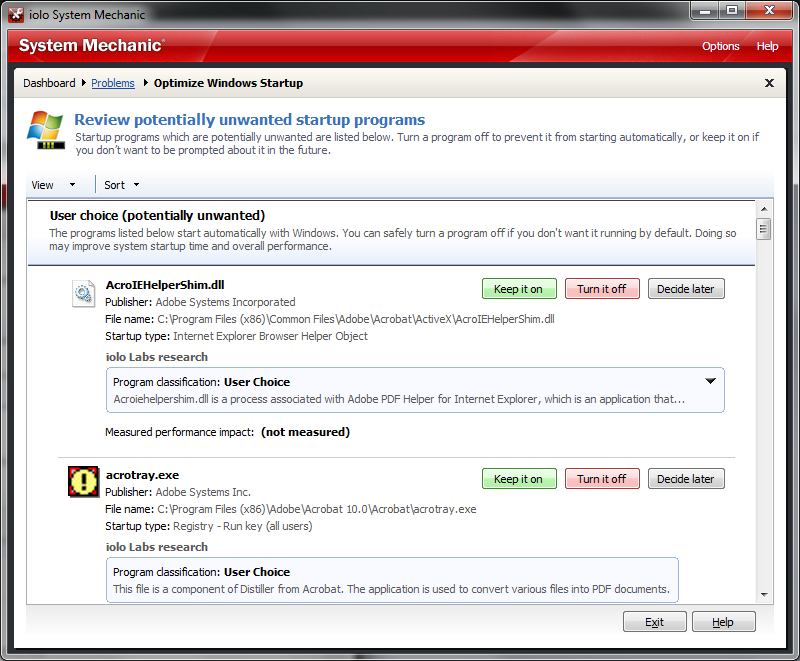
Task: Open the View dropdown
Action: click(x=53, y=185)
